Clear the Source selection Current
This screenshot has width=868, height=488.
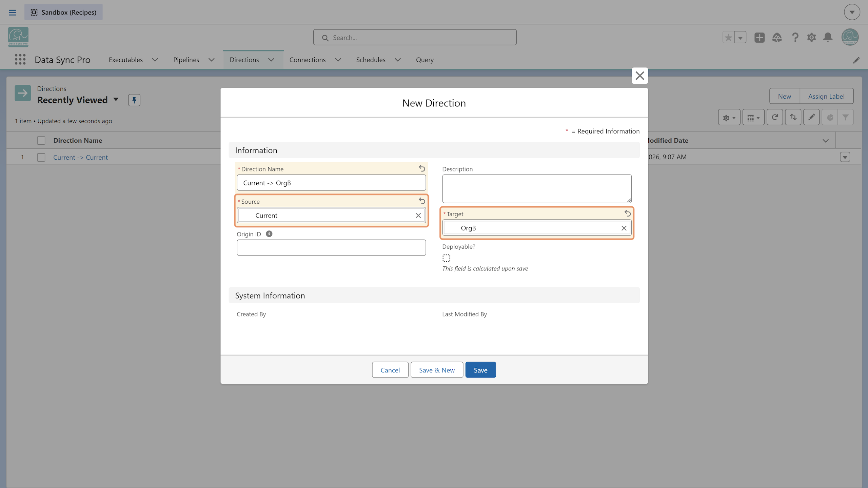[418, 216]
